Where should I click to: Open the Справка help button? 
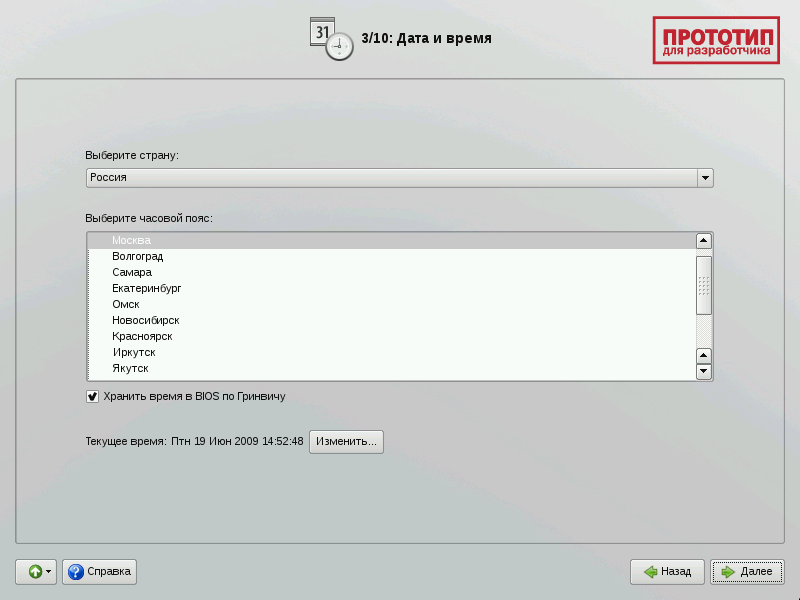coord(99,571)
